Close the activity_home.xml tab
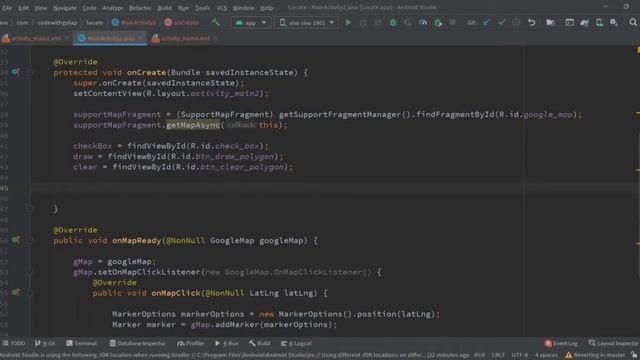The image size is (640, 360). coord(216,38)
